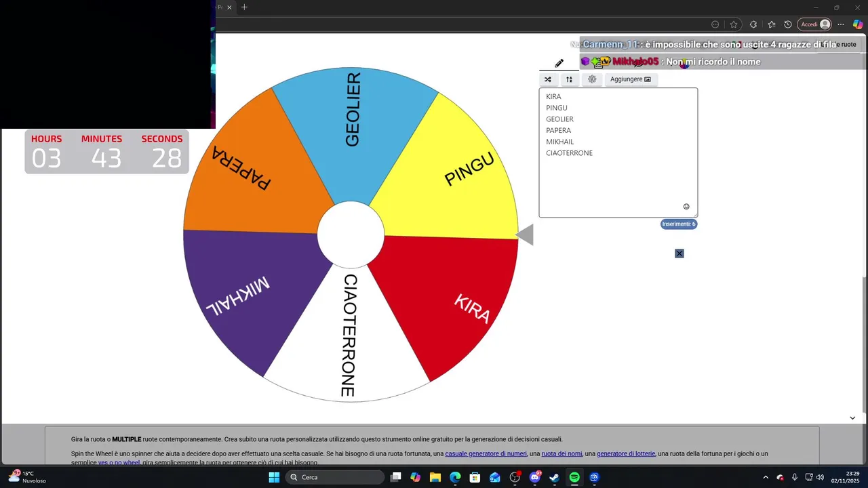Click PAPERA in the entries list
The height and width of the screenshot is (488, 868).
pos(559,130)
